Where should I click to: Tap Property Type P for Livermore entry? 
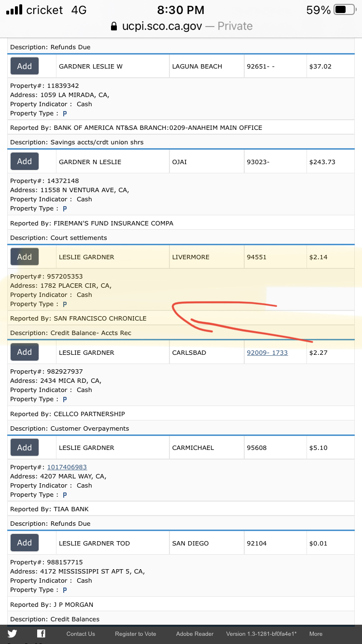[x=65, y=304]
